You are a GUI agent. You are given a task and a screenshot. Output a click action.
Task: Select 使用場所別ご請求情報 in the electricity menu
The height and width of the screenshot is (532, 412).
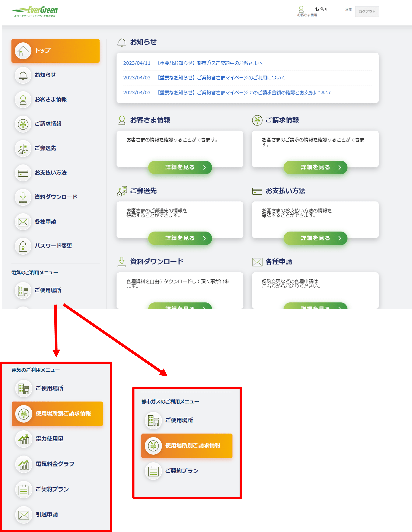[57, 414]
